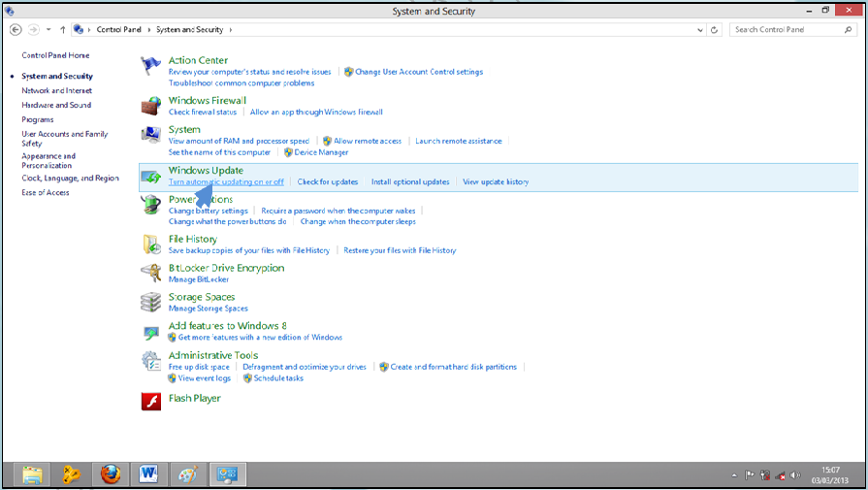This screenshot has width=868, height=490.
Task: Open Network and Internet category
Action: coord(56,91)
